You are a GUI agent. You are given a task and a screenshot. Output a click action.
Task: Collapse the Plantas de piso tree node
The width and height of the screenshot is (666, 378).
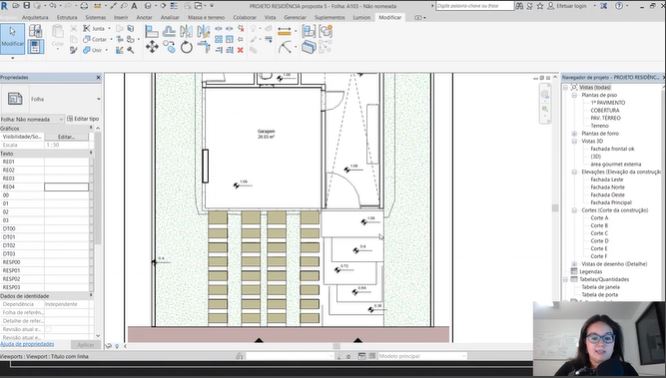point(574,96)
